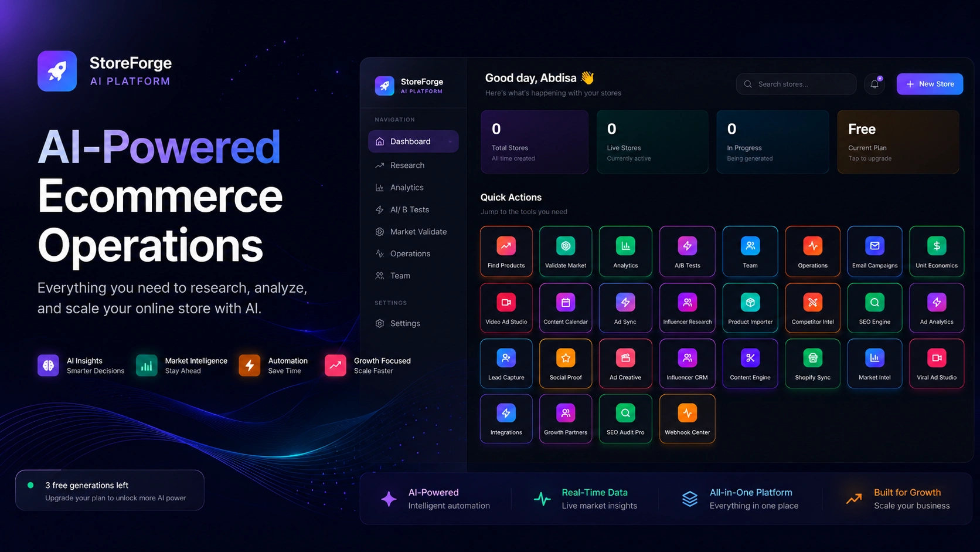Open the Unit Economics quick action

[937, 252]
